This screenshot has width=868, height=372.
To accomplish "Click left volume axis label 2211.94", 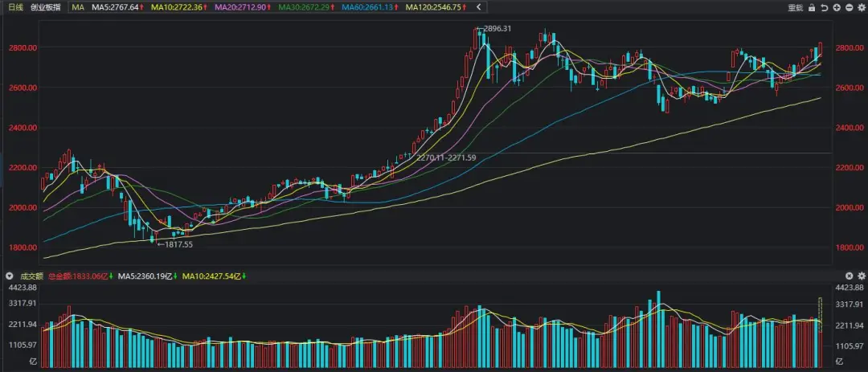I will 24,325.
